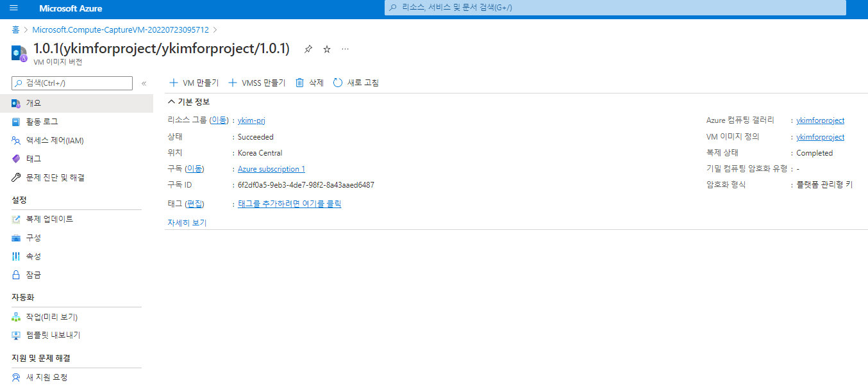Screen dimensions: 868x390
Task: Open ykimforproject Azure 컴퓨팅 갤러리 link
Action: [821, 120]
